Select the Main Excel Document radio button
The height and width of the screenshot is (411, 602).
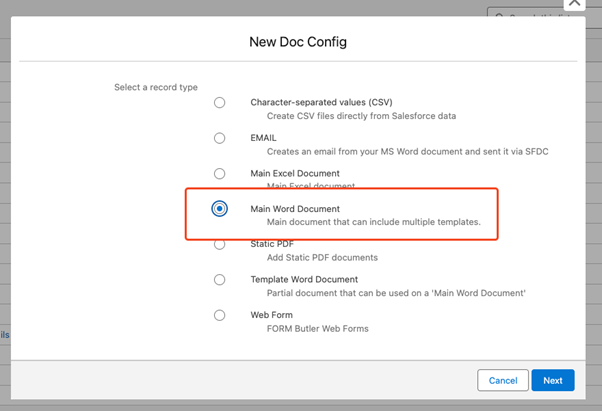219,173
